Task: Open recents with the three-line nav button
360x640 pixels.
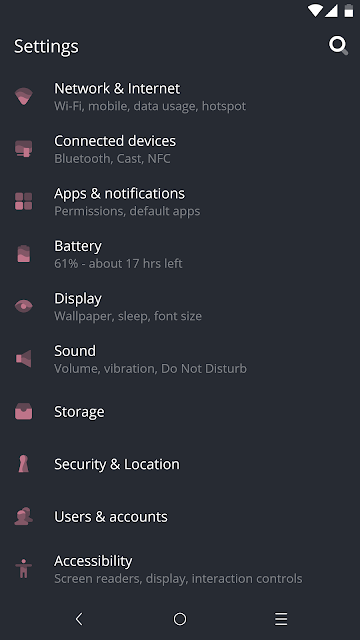Action: (281, 619)
